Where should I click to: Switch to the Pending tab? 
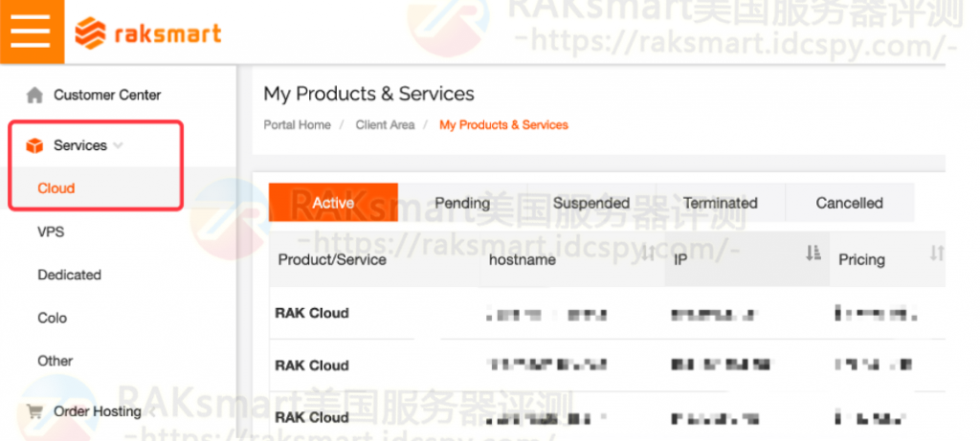click(x=462, y=203)
